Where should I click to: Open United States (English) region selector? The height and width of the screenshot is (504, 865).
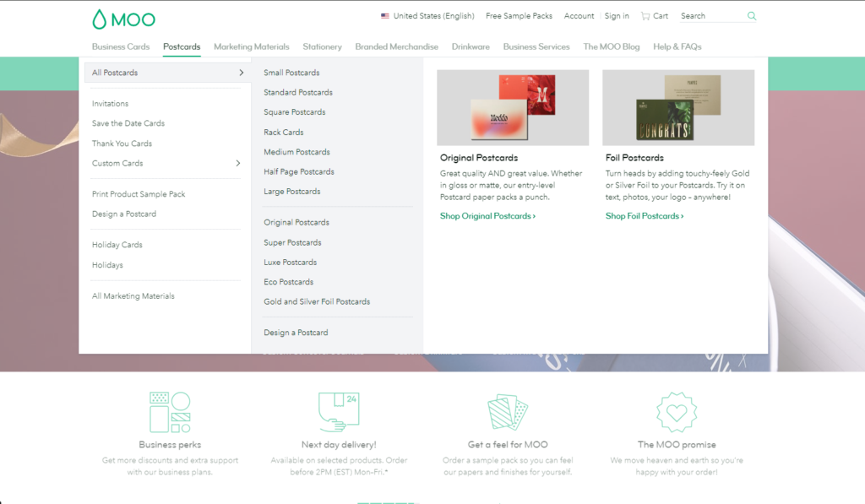coord(433,16)
